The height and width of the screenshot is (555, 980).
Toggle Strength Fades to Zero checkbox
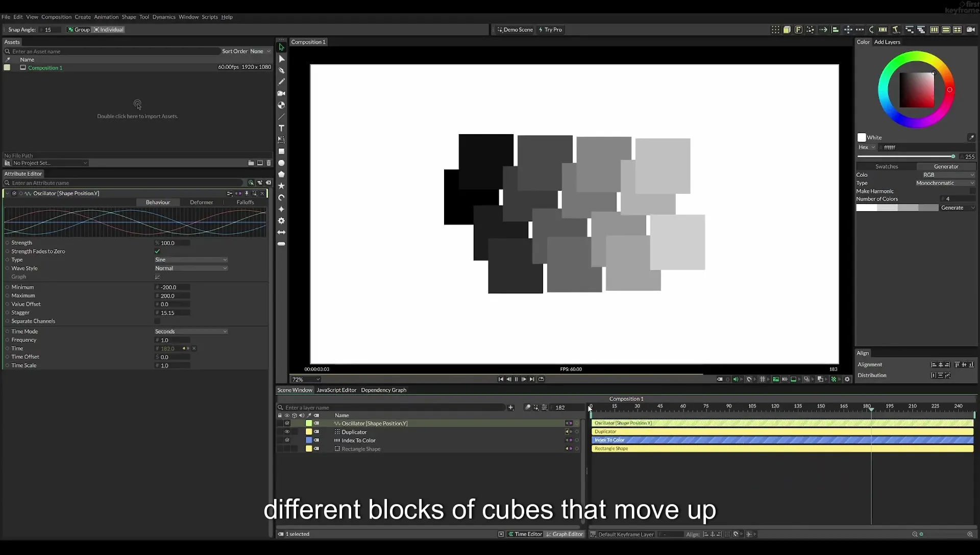tap(157, 251)
